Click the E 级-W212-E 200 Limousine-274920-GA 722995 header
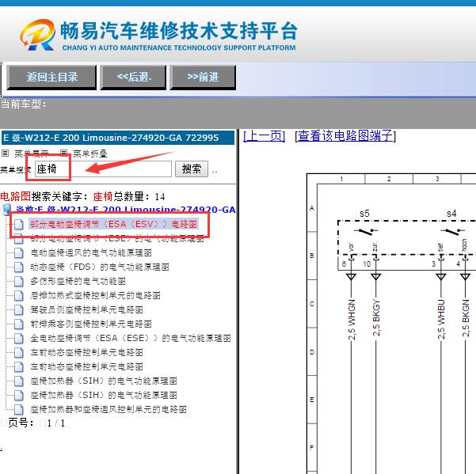This screenshot has width=476, height=474. tap(118, 138)
